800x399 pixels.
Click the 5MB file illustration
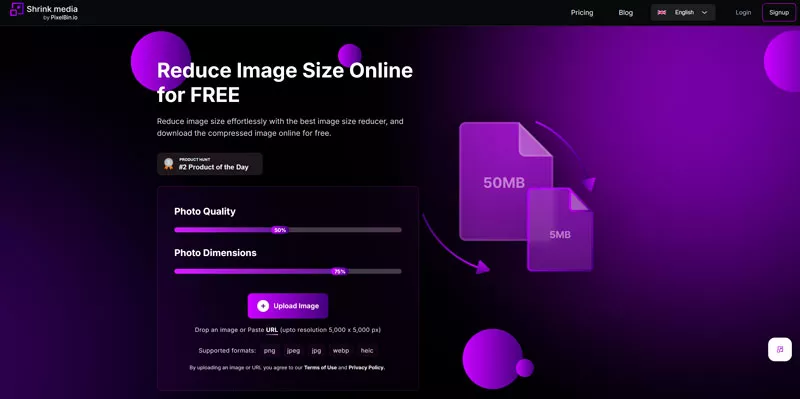[x=560, y=230]
